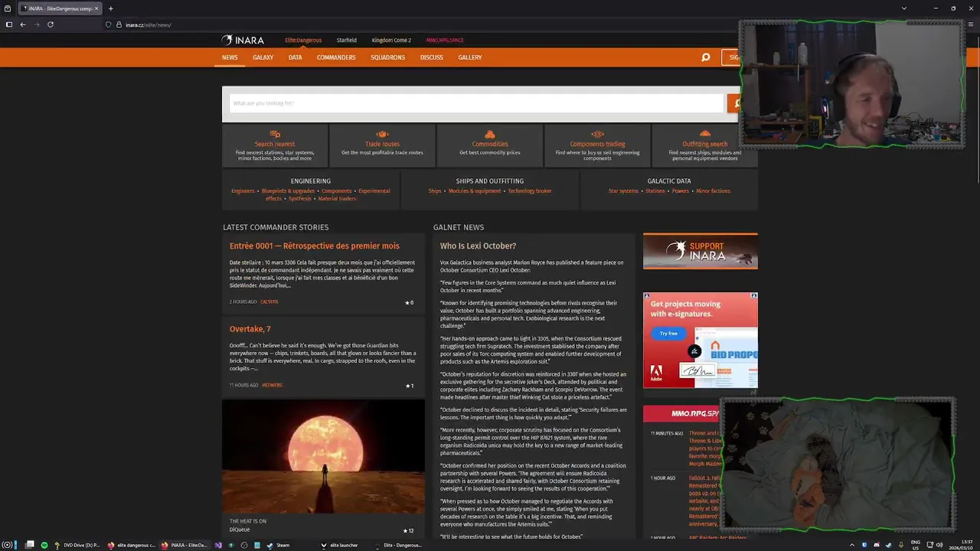Screen dimensions: 980x551
Task: Click the shield tracking protection icon in the address bar
Action: coord(109,24)
